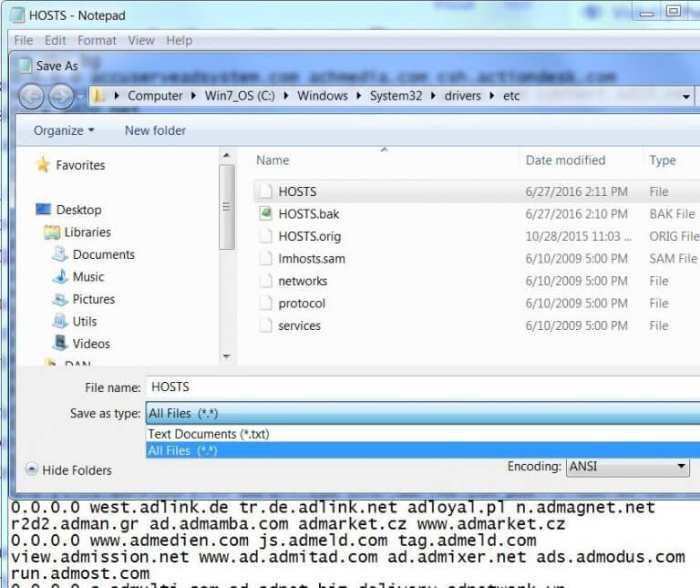Open the Save as type combo box
700x588 pixels.
click(422, 413)
